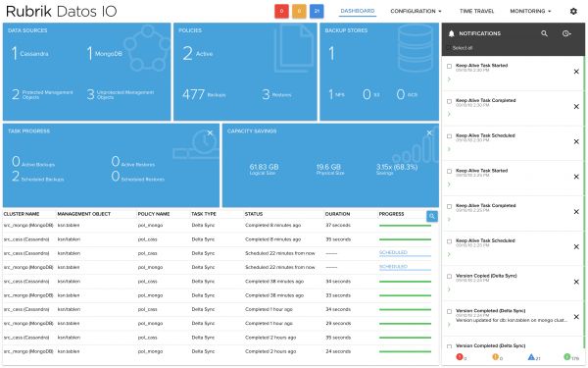Click the SCHEDULED link for src_cass
This screenshot has width=588, height=368.
point(393,252)
